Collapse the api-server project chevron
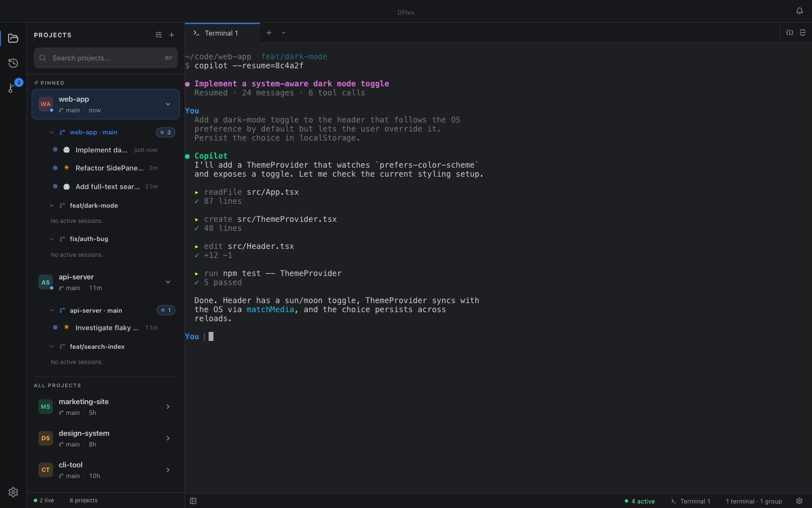812x508 pixels. (167, 282)
